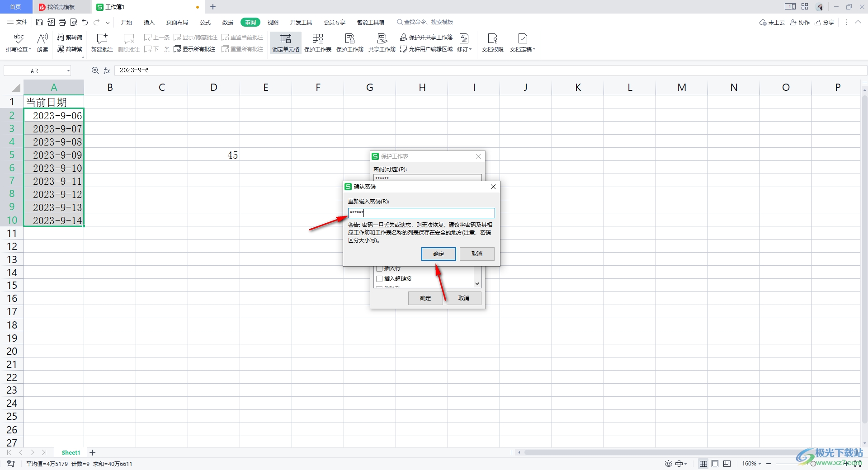Click Add new sheet plus icon

pyautogui.click(x=92, y=452)
